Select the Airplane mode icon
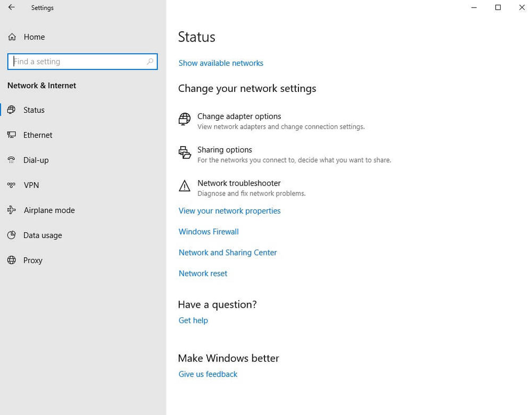 (12, 210)
